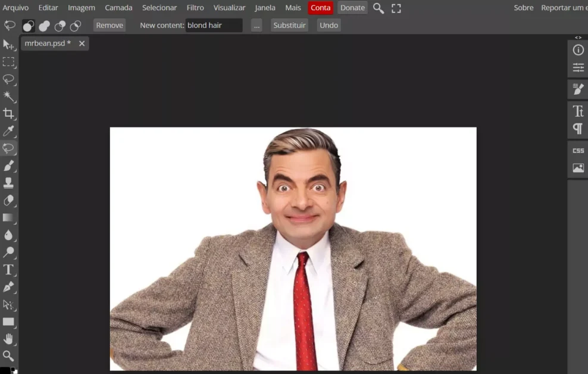The width and height of the screenshot is (588, 374).
Task: Open the Paragraph panel icon
Action: pos(578,129)
